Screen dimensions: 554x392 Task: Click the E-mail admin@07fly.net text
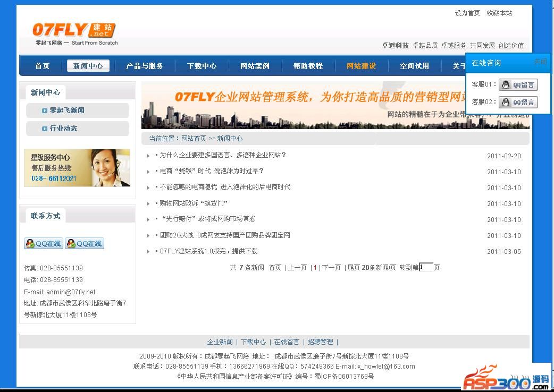(60, 292)
